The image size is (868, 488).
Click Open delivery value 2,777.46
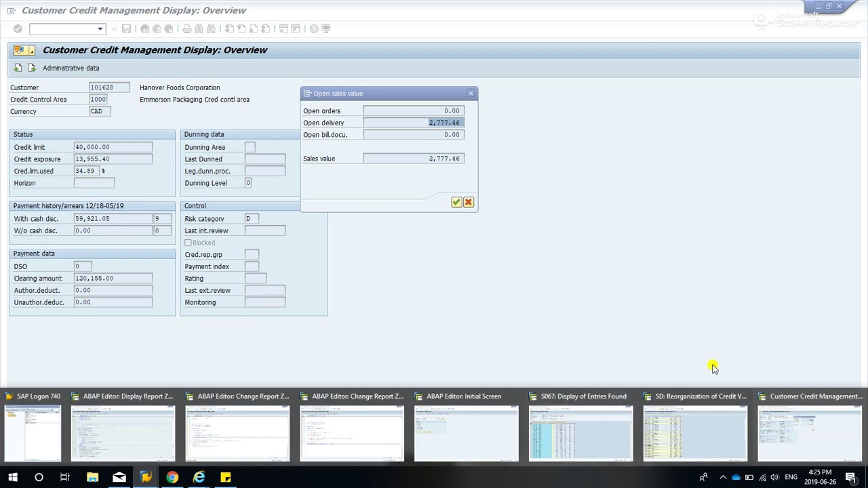(414, 123)
